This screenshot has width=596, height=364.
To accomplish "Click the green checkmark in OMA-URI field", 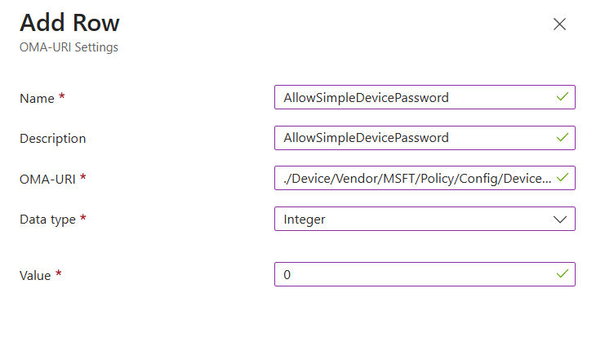I will point(562,178).
